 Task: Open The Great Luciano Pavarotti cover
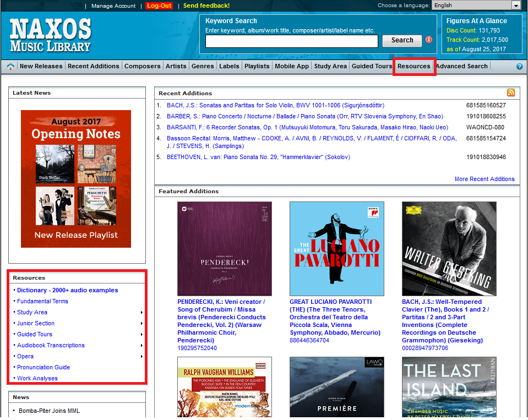pyautogui.click(x=337, y=249)
